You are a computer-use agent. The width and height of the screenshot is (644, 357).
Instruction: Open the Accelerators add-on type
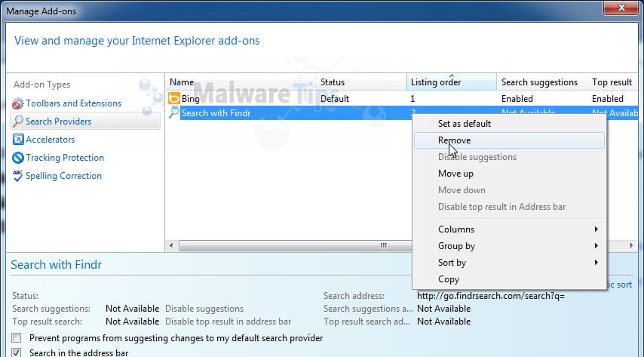click(50, 140)
